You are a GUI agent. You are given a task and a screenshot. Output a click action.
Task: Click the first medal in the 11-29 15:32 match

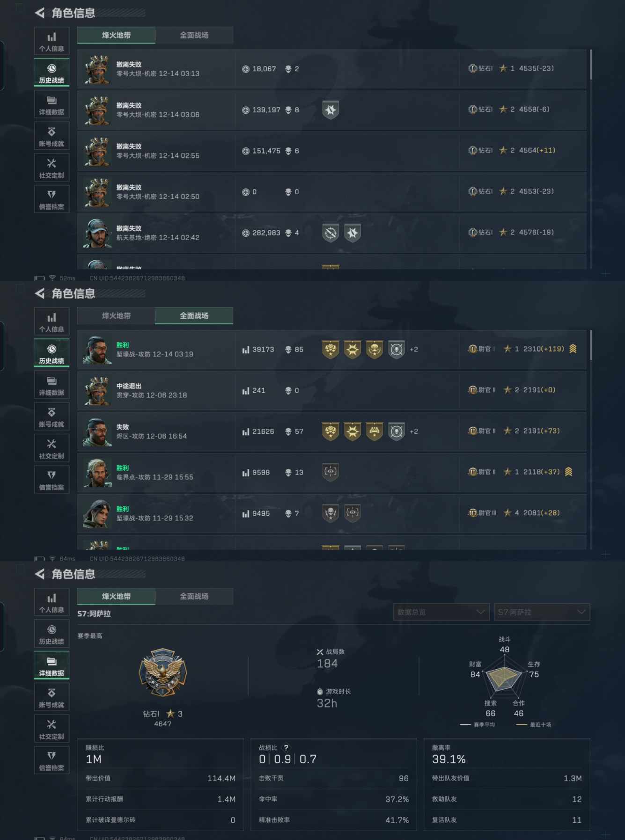[331, 513]
